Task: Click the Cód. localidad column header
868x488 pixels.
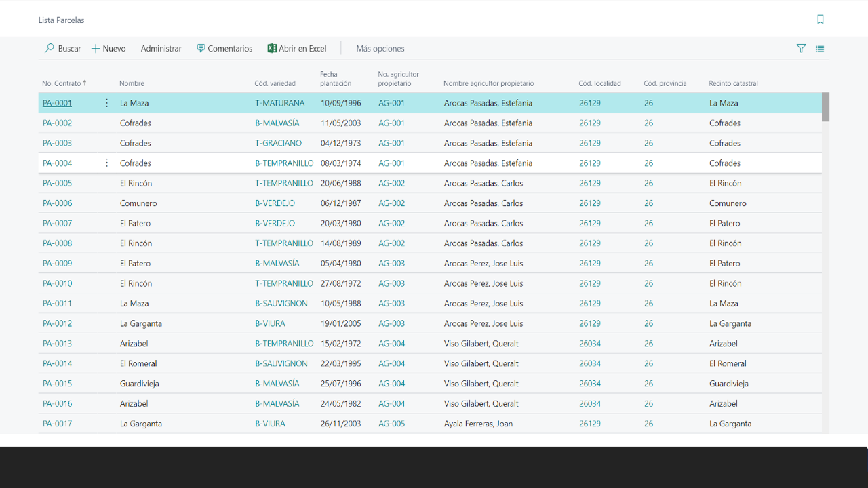Action: pyautogui.click(x=599, y=83)
